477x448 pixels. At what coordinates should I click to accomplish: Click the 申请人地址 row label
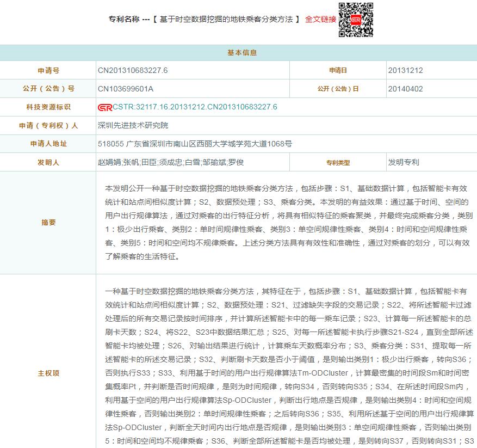point(48,144)
